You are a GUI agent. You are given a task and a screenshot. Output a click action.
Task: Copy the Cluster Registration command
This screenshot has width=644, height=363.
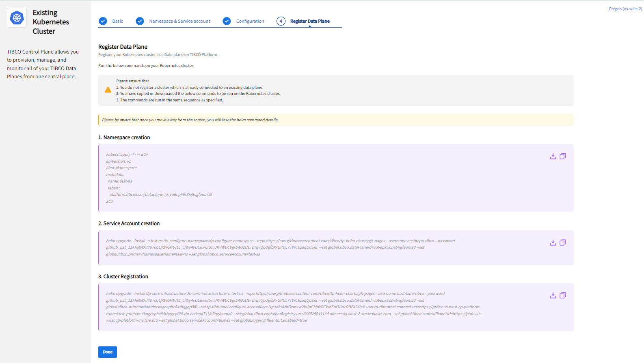point(563,295)
